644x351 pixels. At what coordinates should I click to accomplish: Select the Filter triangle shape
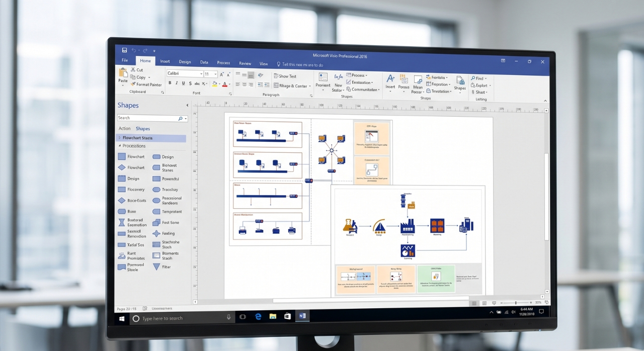click(156, 267)
